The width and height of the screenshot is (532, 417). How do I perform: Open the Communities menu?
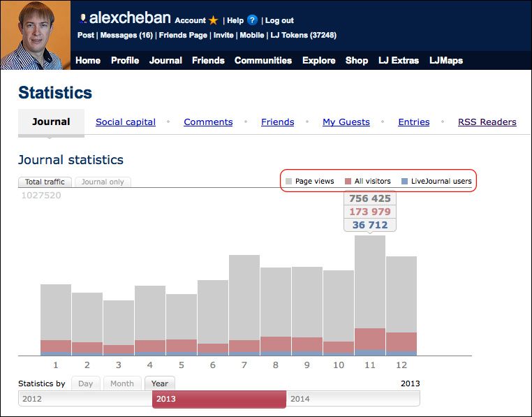pyautogui.click(x=263, y=61)
